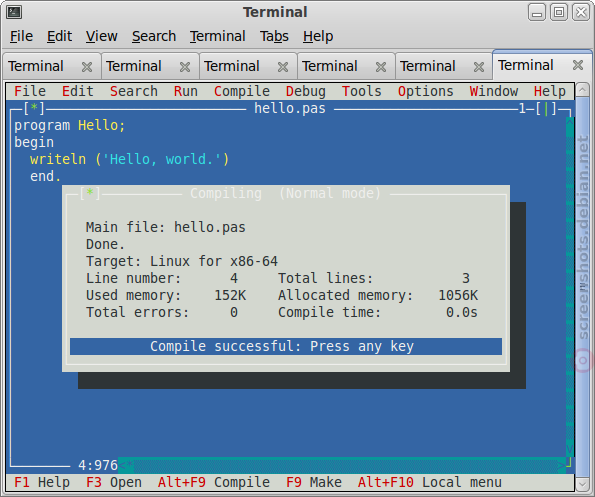The height and width of the screenshot is (497, 595).
Task: Open the outer terminal Help menu
Action: tap(318, 36)
